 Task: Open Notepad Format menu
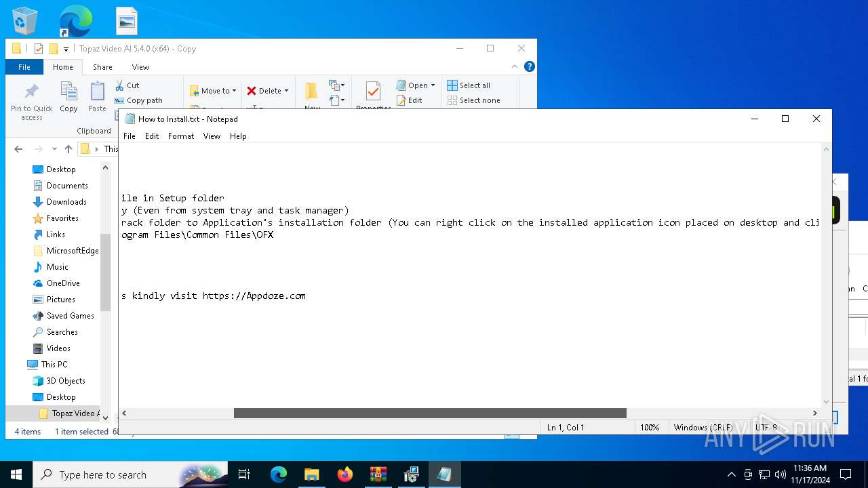click(x=181, y=136)
